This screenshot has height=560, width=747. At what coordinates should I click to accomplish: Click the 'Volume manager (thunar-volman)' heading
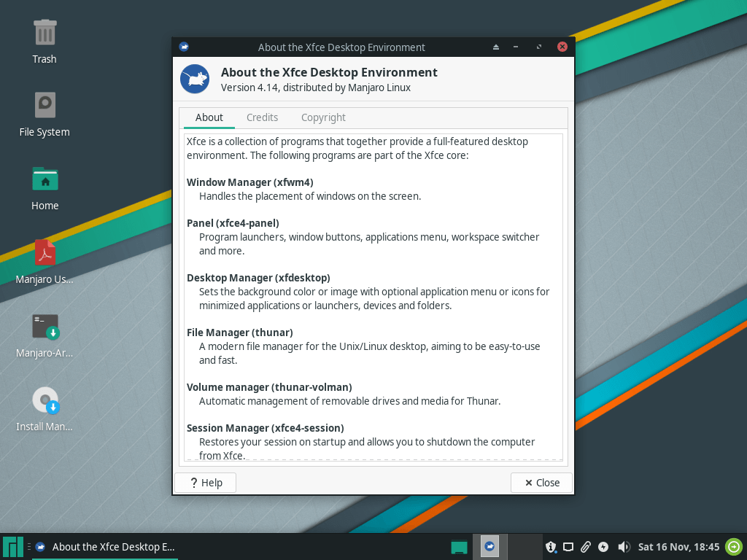269,388
